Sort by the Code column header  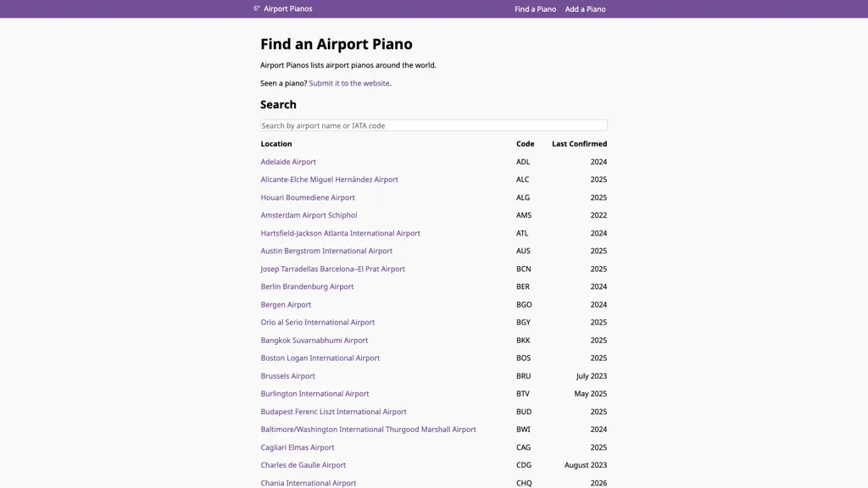point(525,143)
